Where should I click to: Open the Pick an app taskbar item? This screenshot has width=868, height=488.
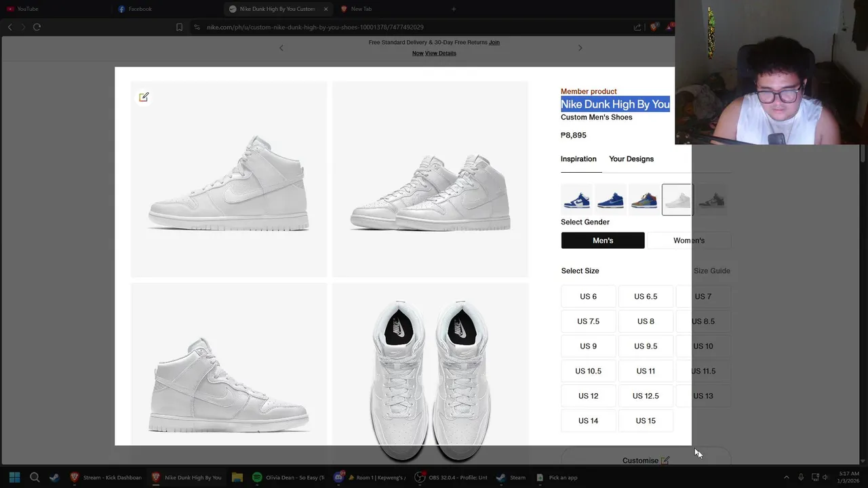coord(556,477)
